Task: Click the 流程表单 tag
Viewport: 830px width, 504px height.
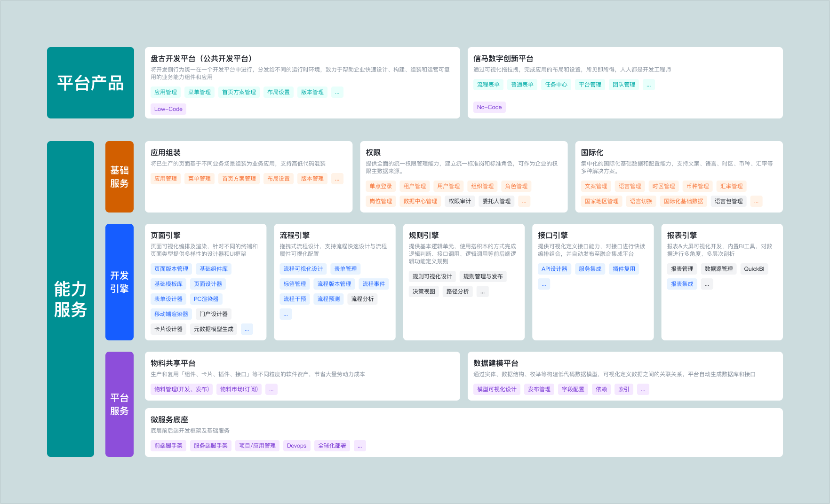Action: coord(488,85)
